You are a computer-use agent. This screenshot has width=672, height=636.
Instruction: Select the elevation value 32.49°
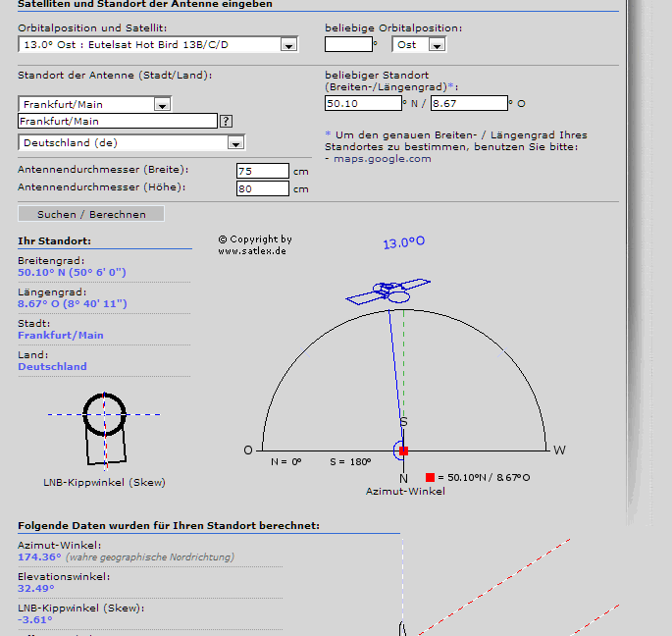point(36,588)
